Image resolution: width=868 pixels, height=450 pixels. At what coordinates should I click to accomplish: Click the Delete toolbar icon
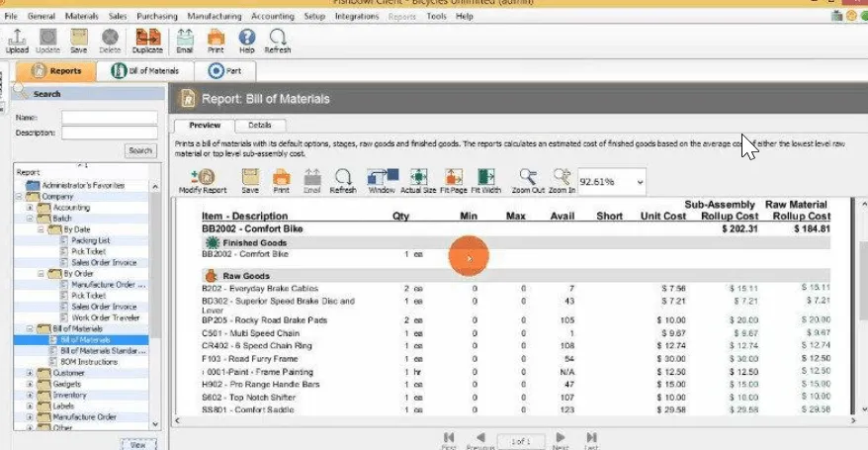click(110, 41)
